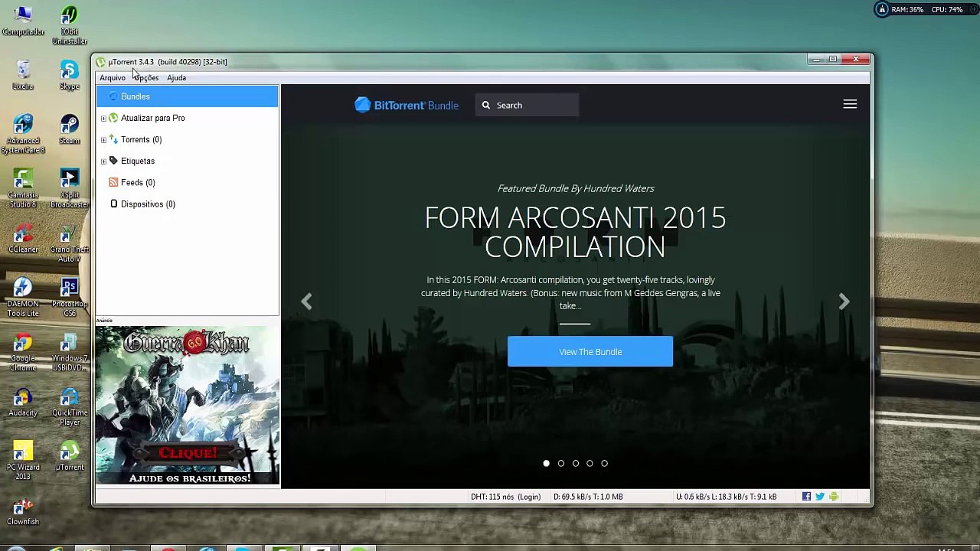
Task: Click the Bundle Search field
Action: (527, 105)
